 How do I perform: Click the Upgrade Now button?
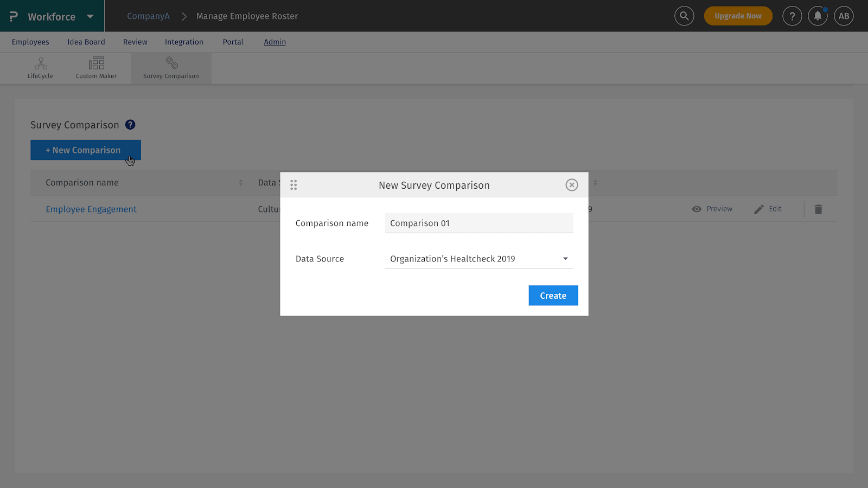point(738,16)
